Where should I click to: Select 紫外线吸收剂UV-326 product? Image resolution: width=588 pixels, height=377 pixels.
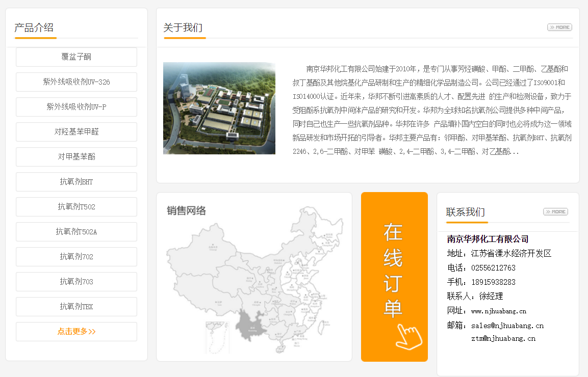click(76, 82)
